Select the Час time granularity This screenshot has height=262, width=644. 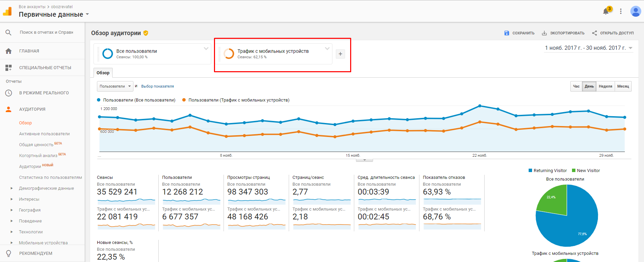(576, 86)
